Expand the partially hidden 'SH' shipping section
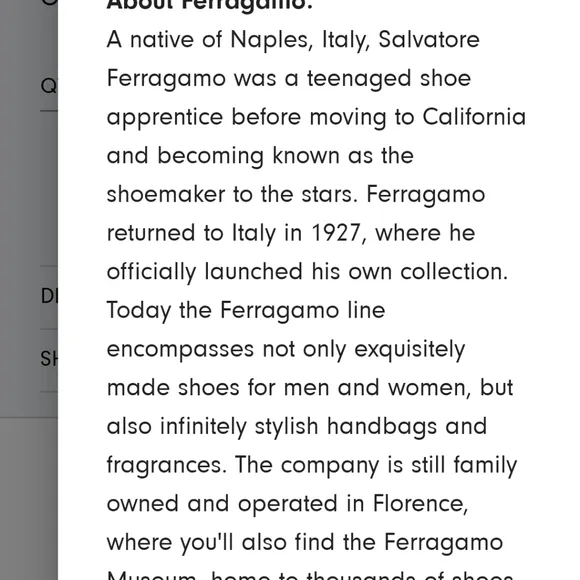Viewport: 580px width, 580px height. click(x=49, y=359)
